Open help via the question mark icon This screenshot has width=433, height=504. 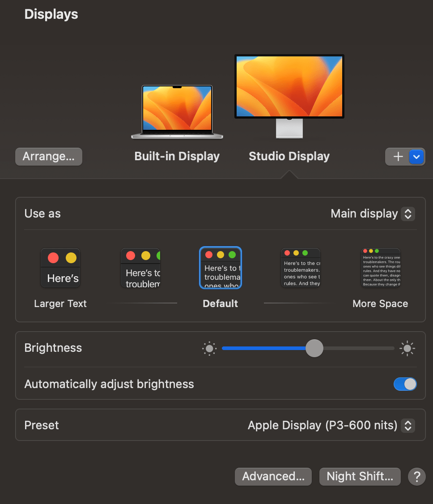click(416, 476)
